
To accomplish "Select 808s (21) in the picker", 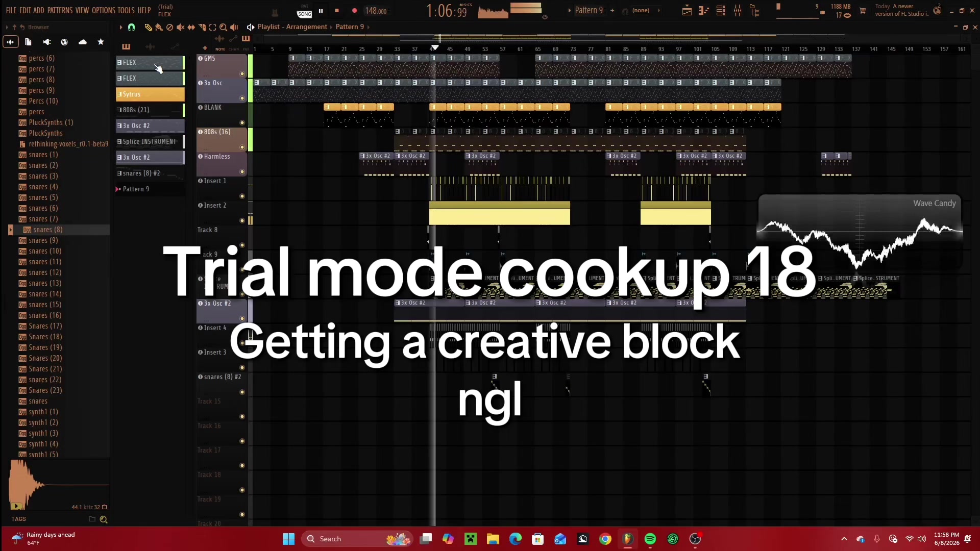I will click(150, 110).
